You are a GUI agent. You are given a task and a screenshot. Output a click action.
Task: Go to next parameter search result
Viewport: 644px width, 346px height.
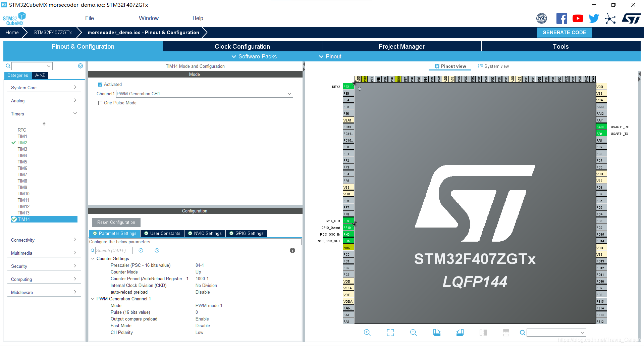click(157, 250)
